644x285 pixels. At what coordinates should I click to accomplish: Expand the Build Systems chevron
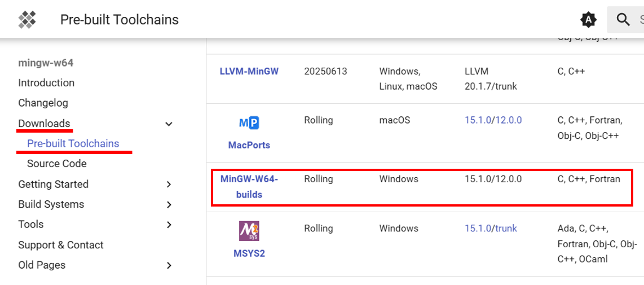pyautogui.click(x=169, y=204)
